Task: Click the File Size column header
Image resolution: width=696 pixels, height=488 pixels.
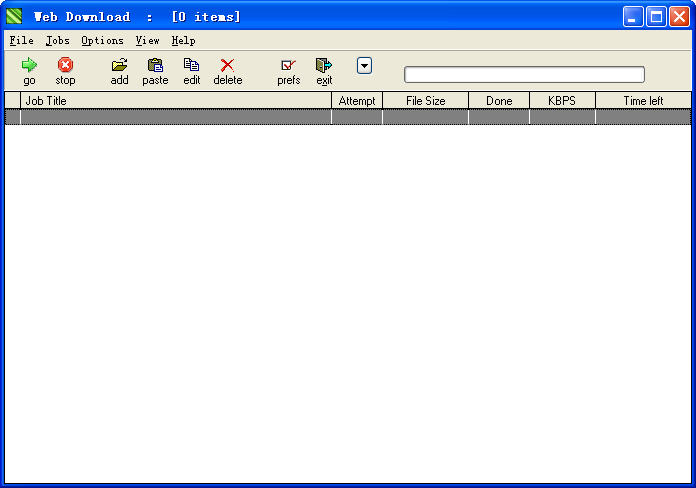Action: (x=425, y=101)
